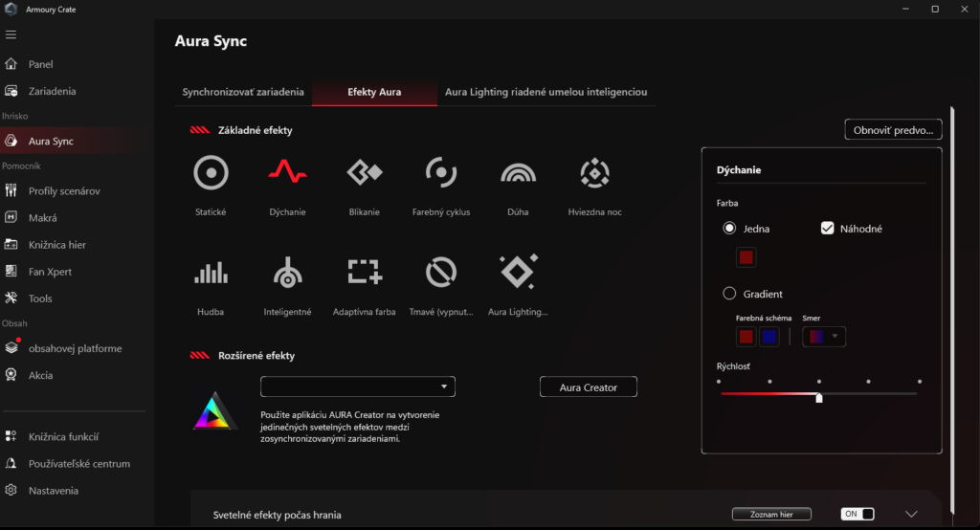Launch Aura Creator button
980x530 pixels.
coord(589,386)
